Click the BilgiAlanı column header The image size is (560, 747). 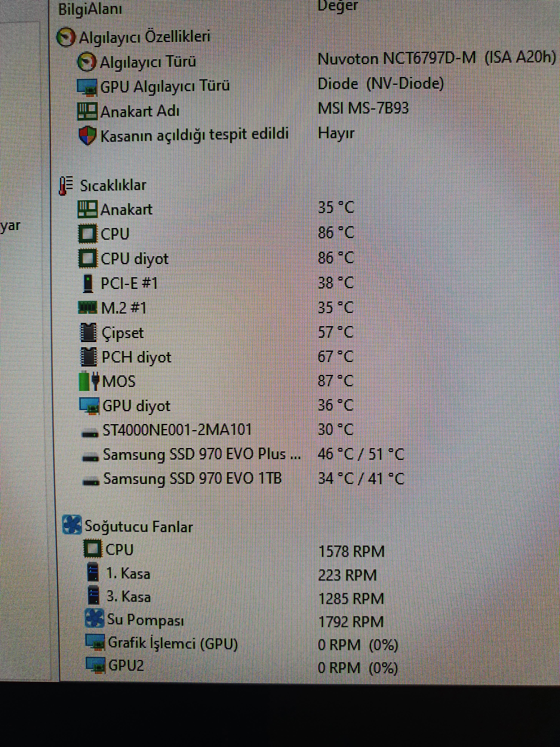(x=90, y=9)
